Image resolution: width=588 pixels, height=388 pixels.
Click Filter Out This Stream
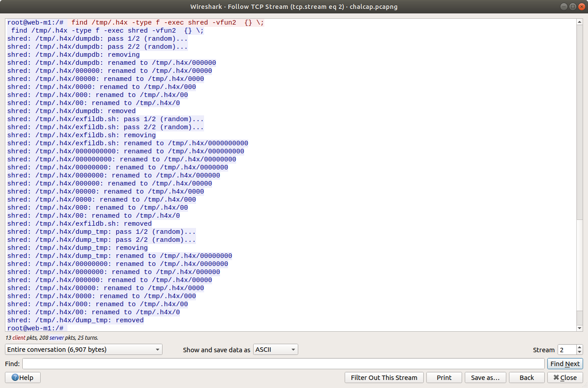(x=384, y=378)
